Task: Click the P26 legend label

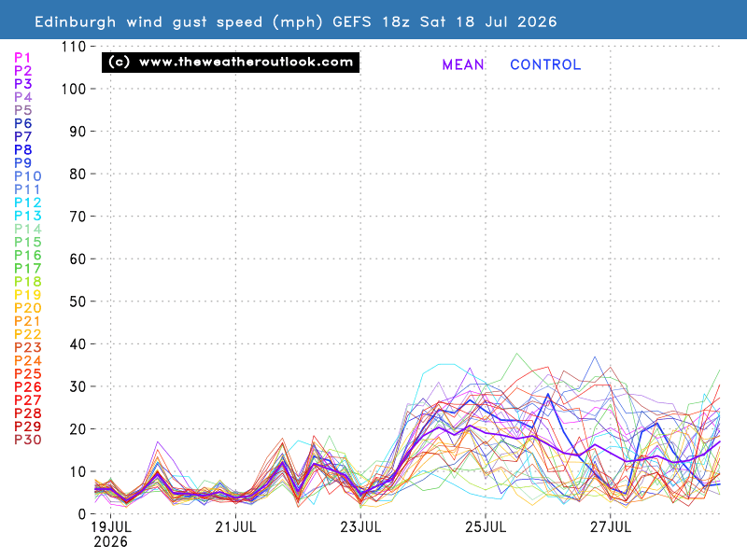Action: (x=28, y=387)
